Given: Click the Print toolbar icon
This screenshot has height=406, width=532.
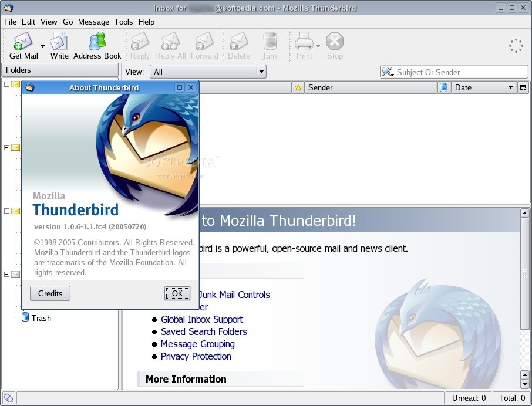Looking at the screenshot, I should (304, 42).
